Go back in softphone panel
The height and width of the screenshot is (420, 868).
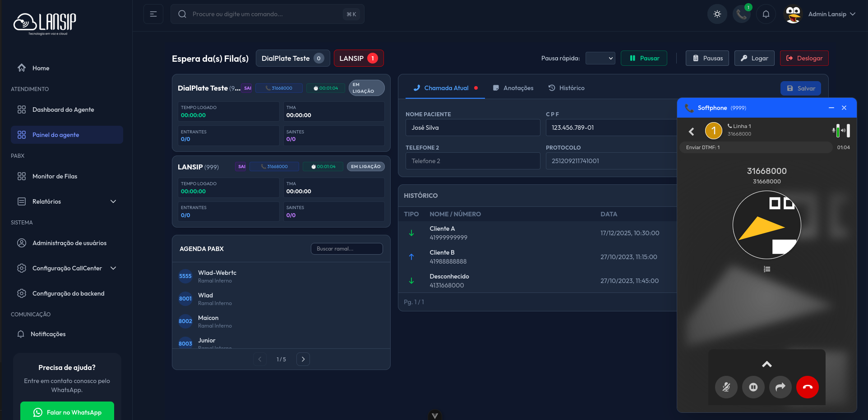[x=691, y=131]
